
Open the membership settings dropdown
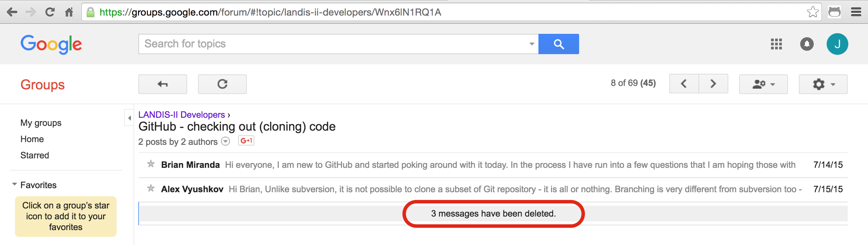pyautogui.click(x=763, y=84)
